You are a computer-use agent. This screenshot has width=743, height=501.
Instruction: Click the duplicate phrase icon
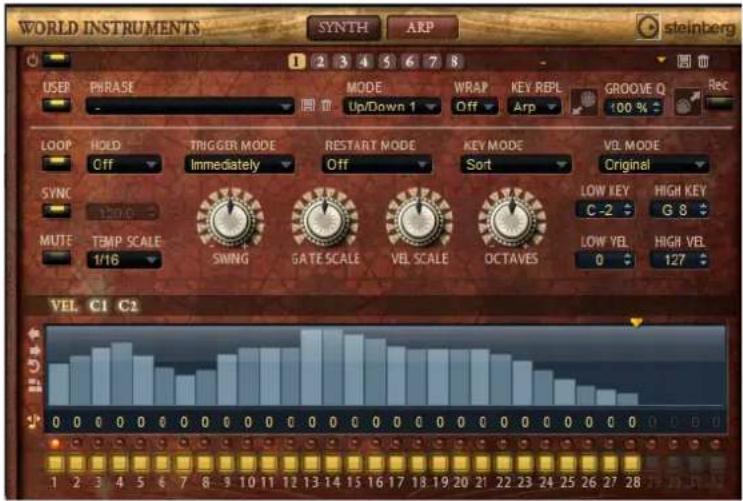(35, 385)
